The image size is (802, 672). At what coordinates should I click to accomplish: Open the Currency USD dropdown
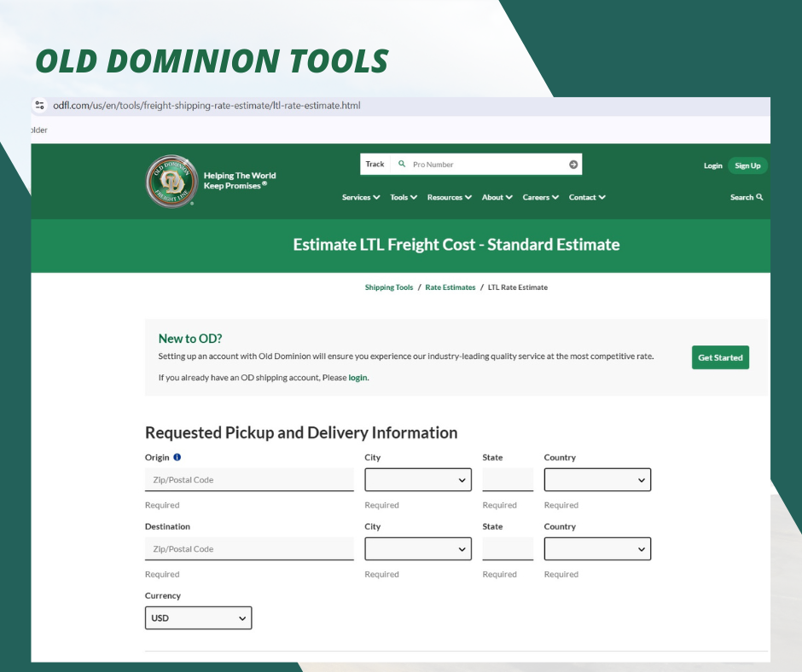click(199, 617)
